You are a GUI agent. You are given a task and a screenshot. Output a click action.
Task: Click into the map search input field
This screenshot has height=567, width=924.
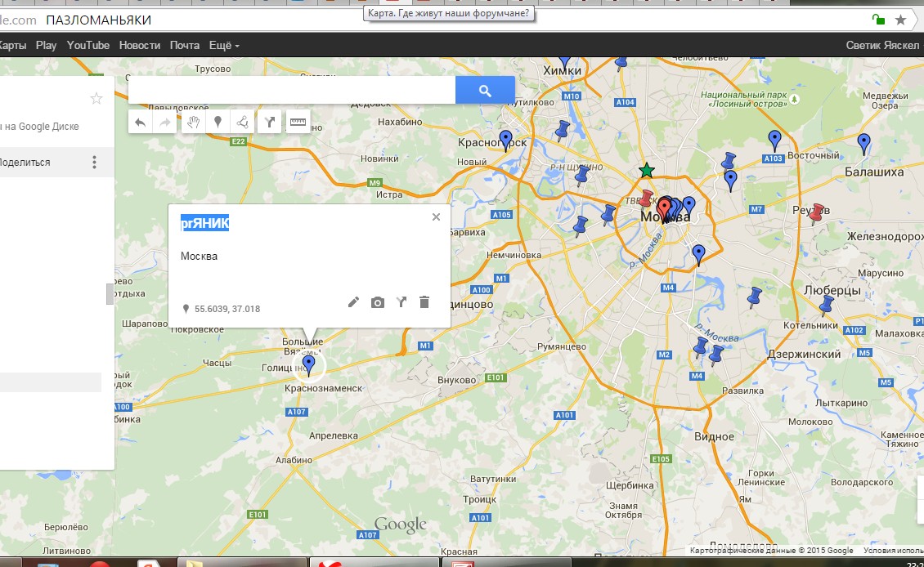pyautogui.click(x=292, y=91)
